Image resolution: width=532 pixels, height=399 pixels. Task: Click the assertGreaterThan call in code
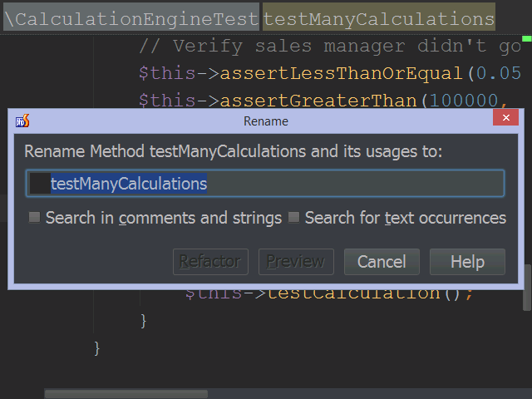(318, 101)
